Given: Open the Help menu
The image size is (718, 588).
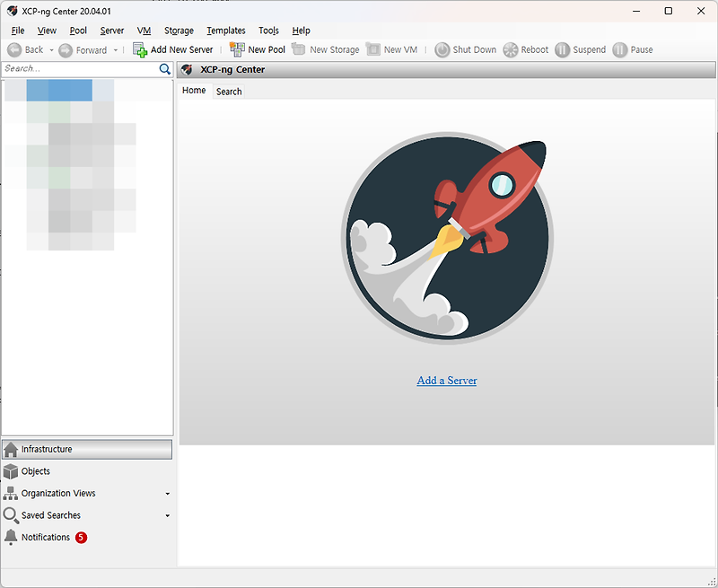Looking at the screenshot, I should click(301, 31).
